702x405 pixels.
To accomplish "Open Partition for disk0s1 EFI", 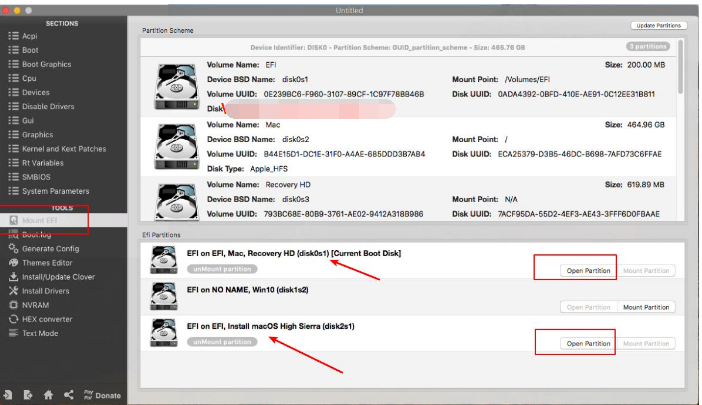I will [x=588, y=271].
